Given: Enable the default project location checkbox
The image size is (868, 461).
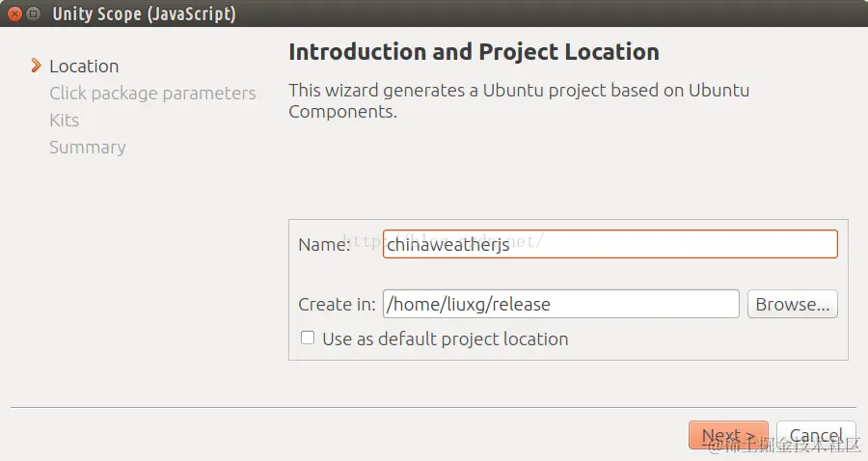Looking at the screenshot, I should point(308,338).
